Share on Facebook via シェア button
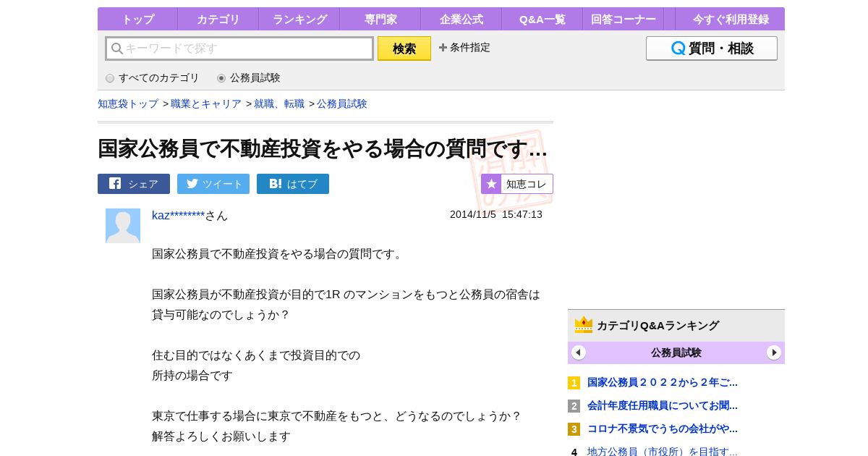868x456 pixels. (134, 184)
